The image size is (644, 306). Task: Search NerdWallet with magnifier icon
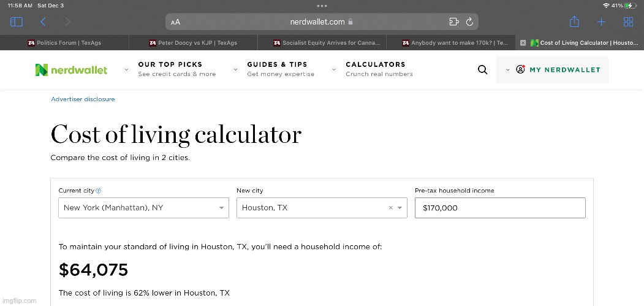coord(482,70)
